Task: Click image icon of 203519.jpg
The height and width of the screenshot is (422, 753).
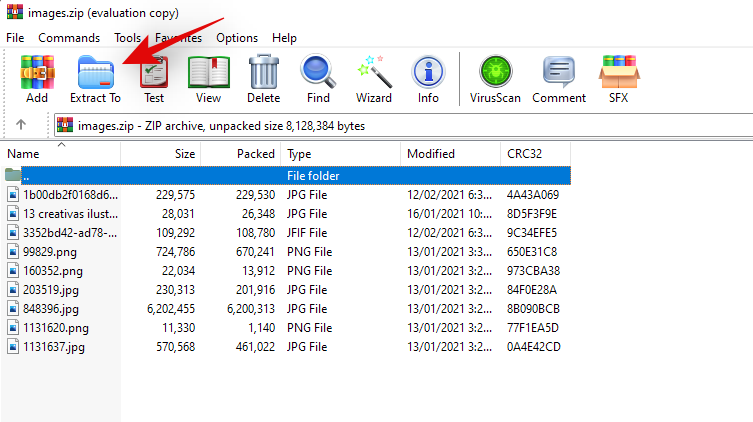Action: [x=13, y=289]
